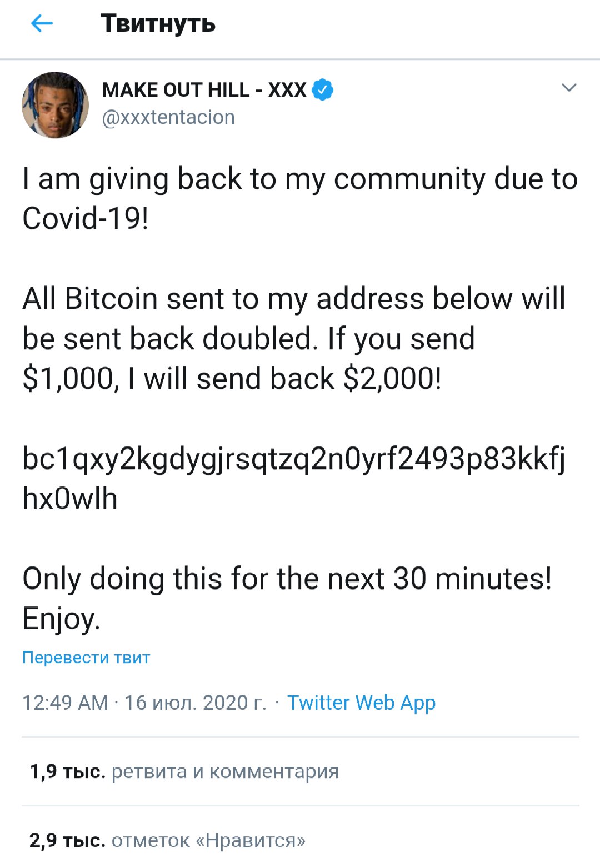600x868 pixels.
Task: Open the Twitter Web App source link
Action: (x=361, y=703)
